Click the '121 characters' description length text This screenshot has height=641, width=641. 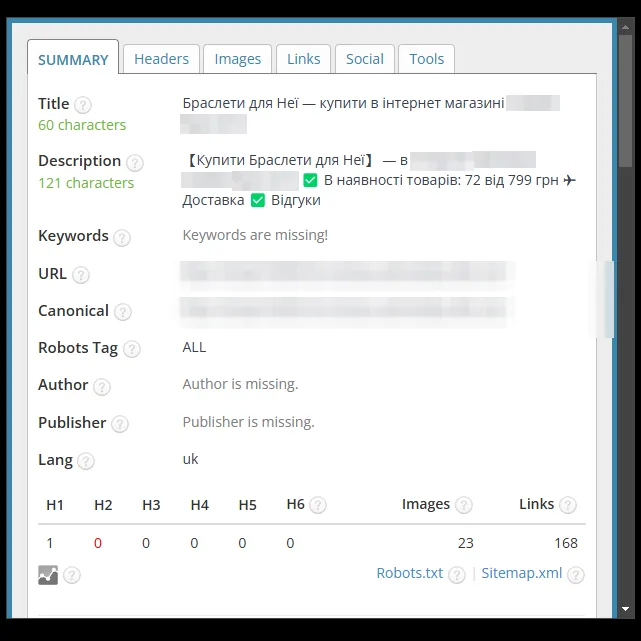[86, 183]
